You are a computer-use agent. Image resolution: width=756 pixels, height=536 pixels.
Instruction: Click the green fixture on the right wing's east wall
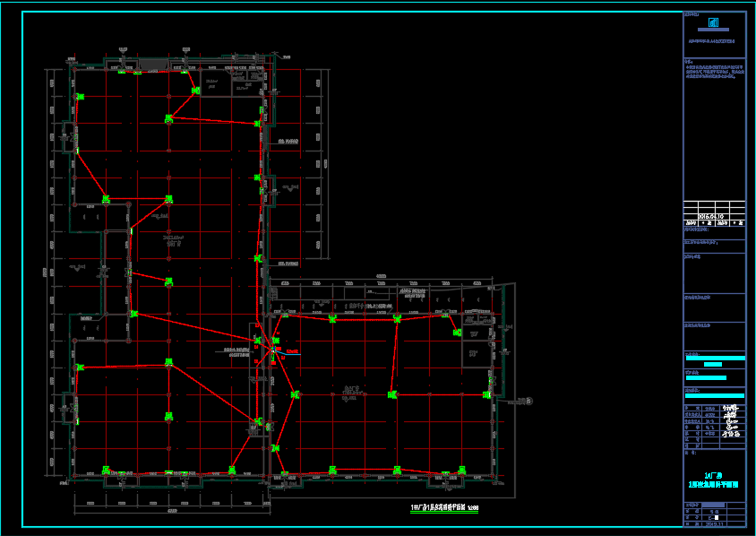(487, 394)
